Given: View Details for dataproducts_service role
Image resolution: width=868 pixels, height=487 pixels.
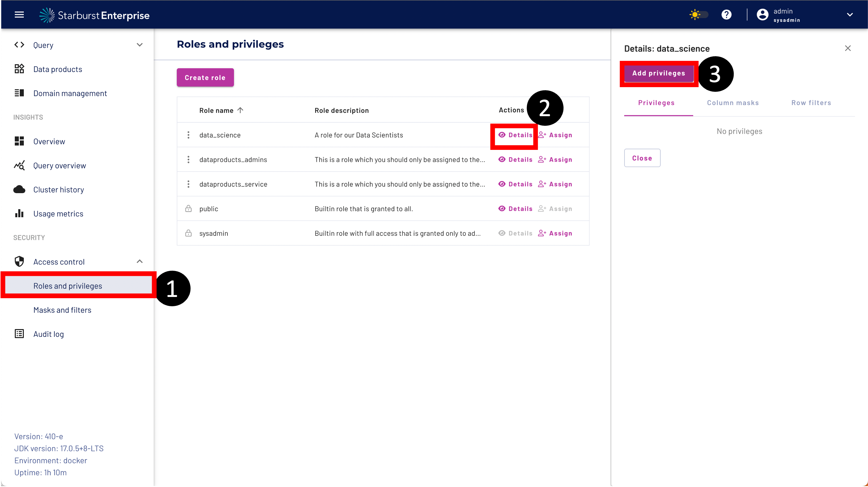Looking at the screenshot, I should 515,184.
